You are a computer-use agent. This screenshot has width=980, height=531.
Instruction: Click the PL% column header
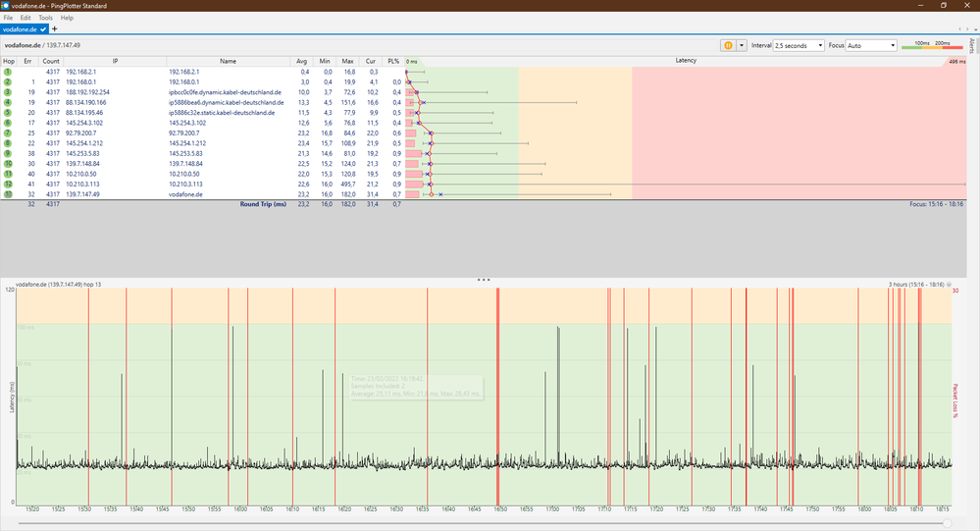click(392, 61)
